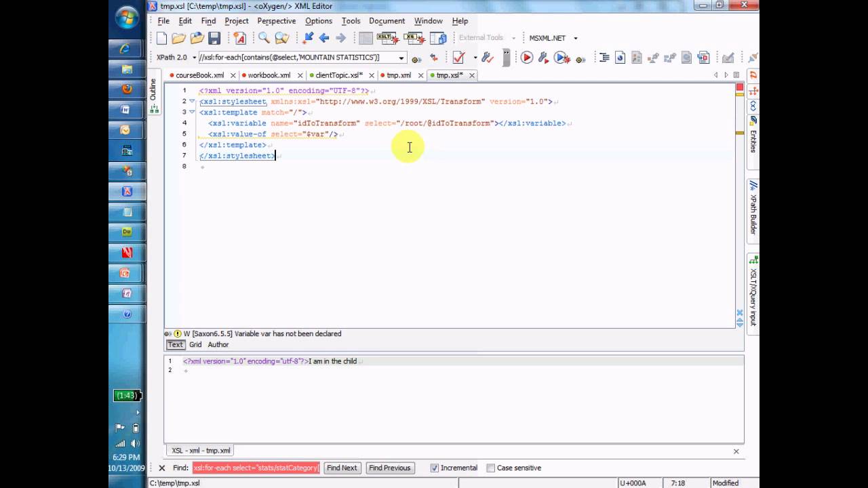Click the Open URL folder icon
868x488 pixels.
coord(197,38)
